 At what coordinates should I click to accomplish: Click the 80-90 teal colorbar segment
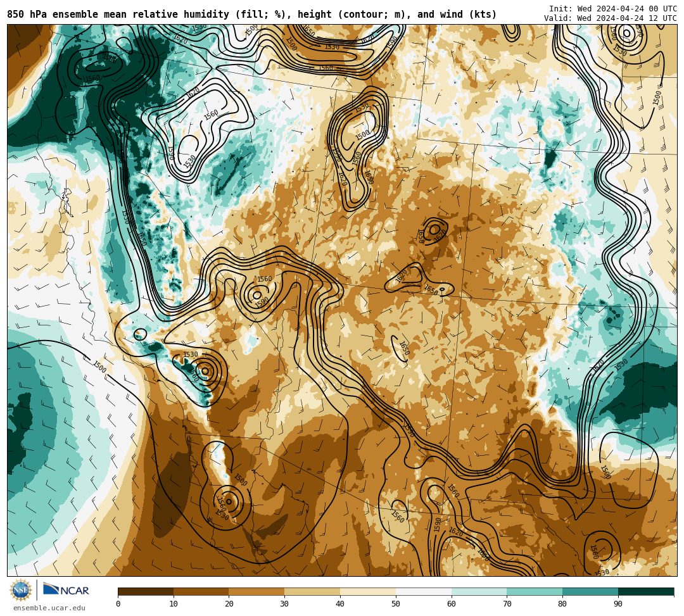pos(590,591)
